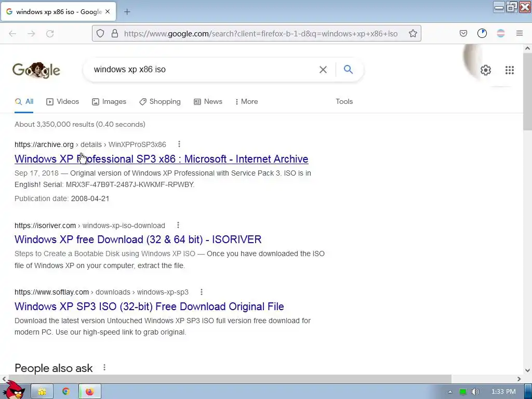Click the blue magnifier search button
This screenshot has width=532, height=399.
tap(348, 69)
